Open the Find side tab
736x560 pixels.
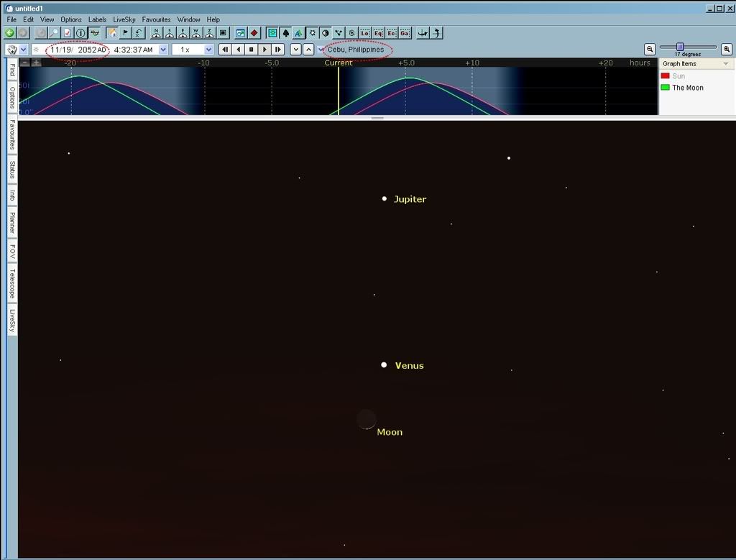point(12,70)
